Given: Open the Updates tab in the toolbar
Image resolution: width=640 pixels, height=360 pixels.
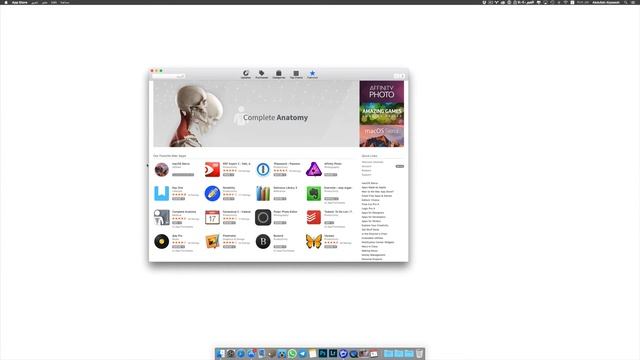Looking at the screenshot, I should [246, 74].
